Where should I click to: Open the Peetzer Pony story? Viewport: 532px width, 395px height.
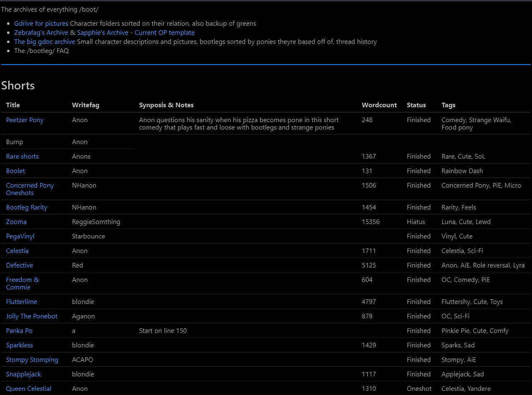point(25,120)
